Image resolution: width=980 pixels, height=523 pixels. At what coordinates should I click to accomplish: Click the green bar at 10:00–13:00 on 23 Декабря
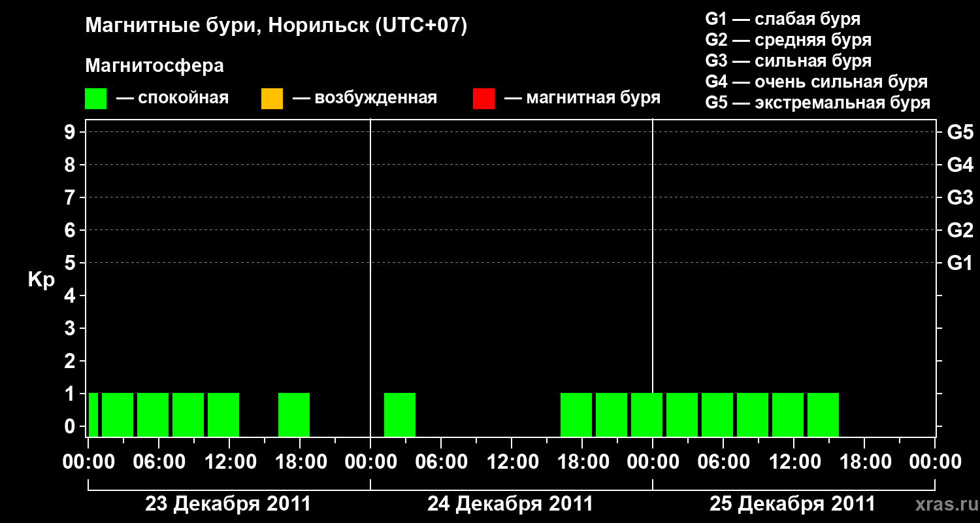(223, 414)
